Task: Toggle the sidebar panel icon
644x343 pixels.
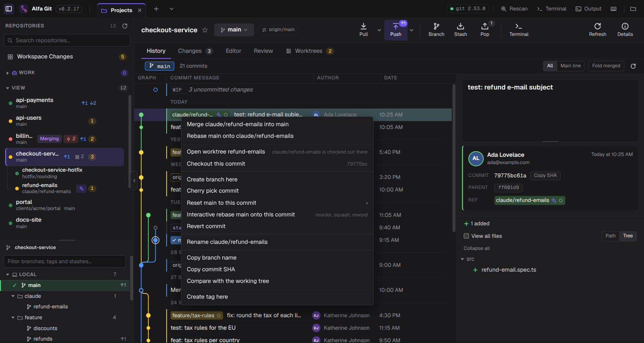Action: tap(8, 8)
